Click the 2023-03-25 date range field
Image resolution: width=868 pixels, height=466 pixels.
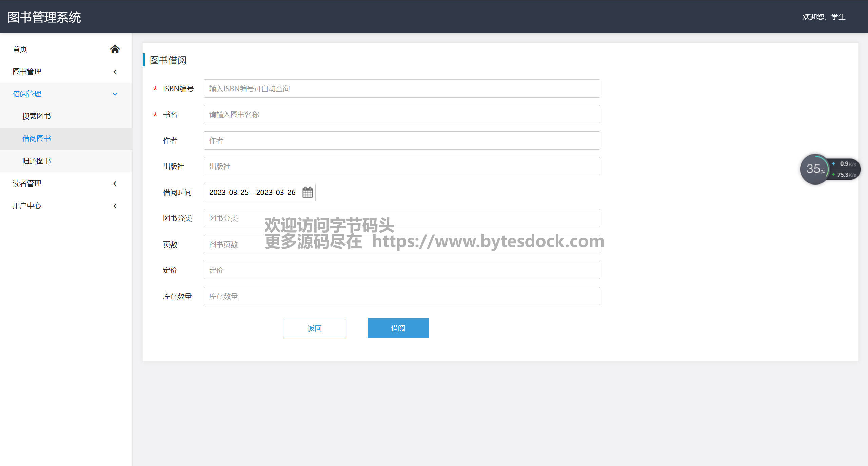[x=252, y=192]
